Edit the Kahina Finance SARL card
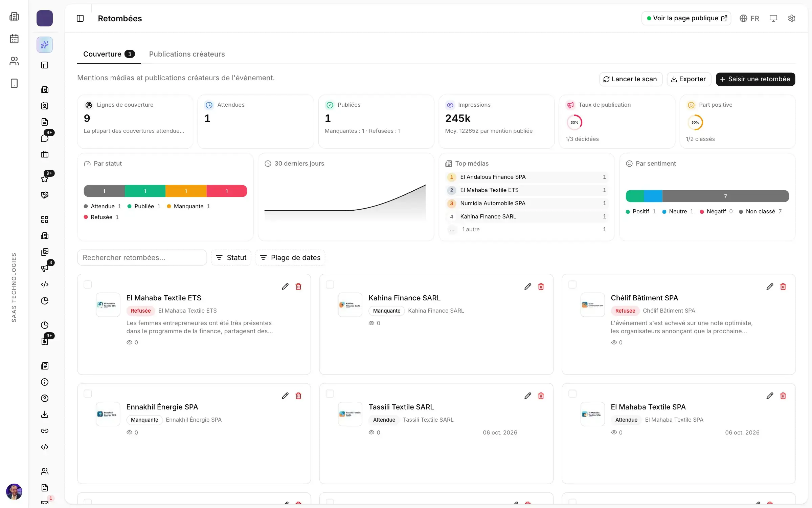This screenshot has height=508, width=812. [527, 287]
